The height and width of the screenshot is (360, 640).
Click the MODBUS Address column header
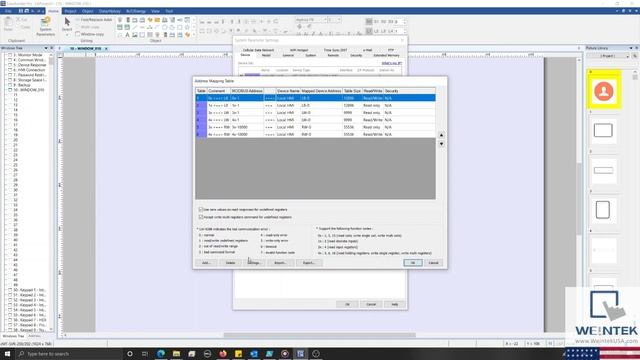tap(247, 91)
